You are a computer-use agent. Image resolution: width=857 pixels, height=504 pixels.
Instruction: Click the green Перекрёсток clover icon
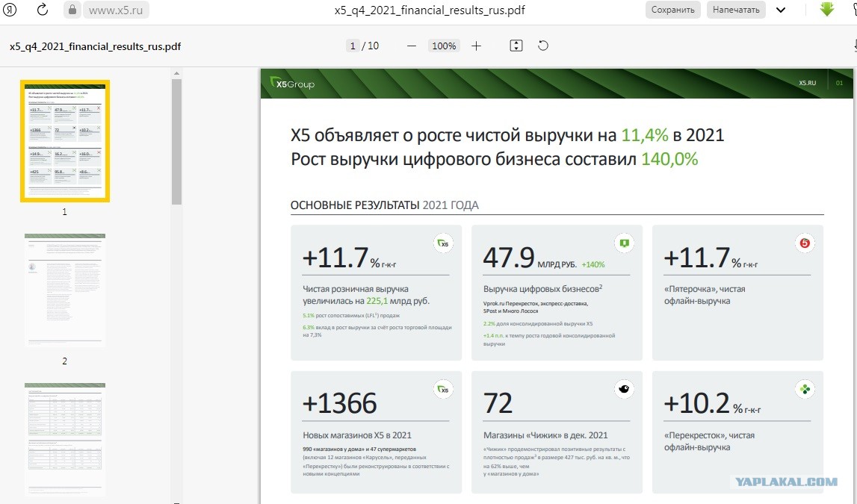805,389
